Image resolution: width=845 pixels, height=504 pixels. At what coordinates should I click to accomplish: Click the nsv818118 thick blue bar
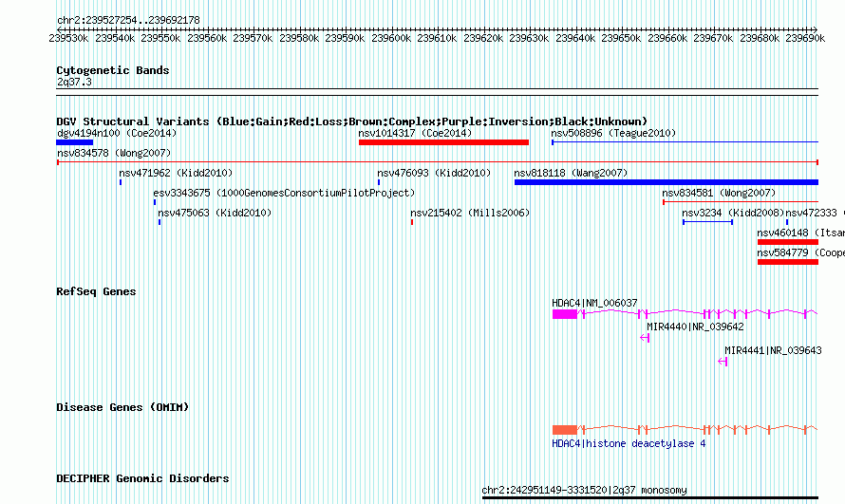tap(667, 182)
